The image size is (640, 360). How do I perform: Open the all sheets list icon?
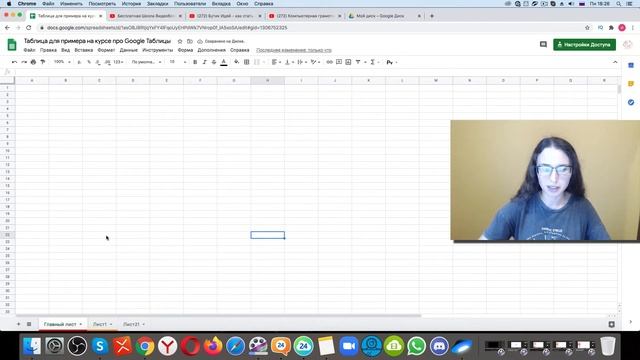[29, 324]
